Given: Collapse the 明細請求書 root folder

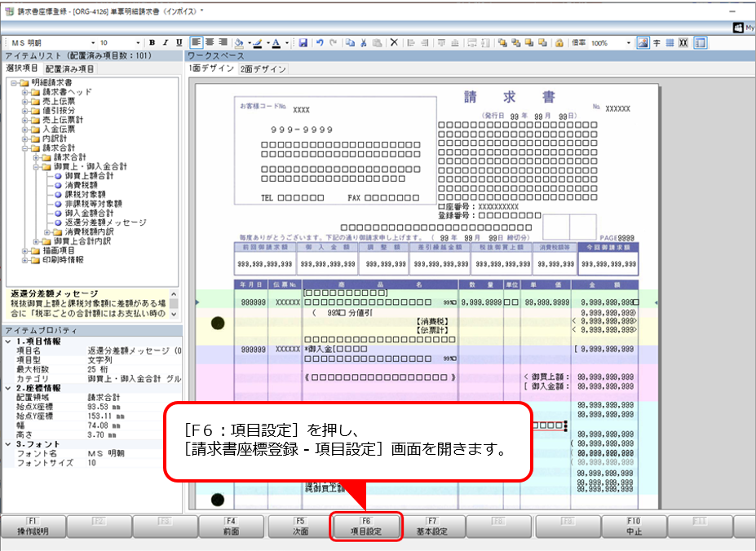Looking at the screenshot, I should pyautogui.click(x=14, y=83).
